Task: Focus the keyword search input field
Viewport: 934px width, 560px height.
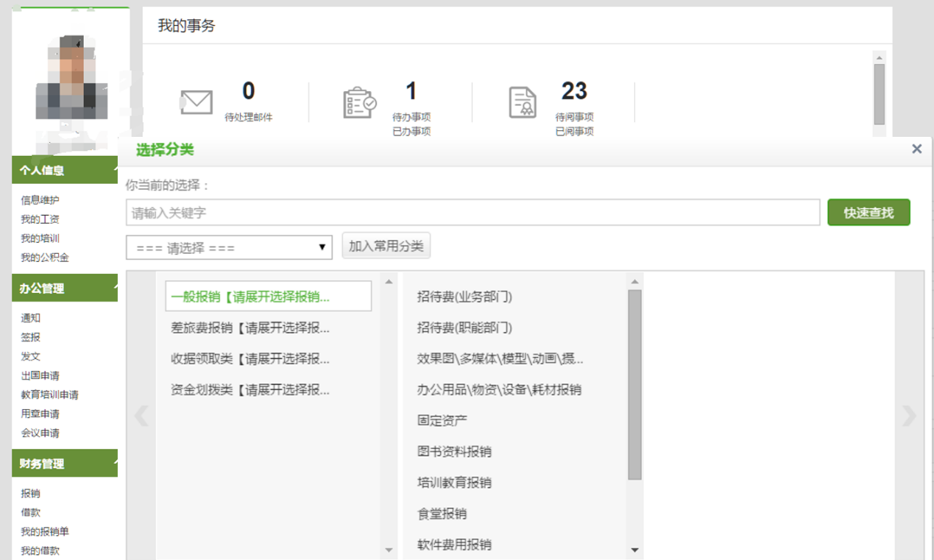Action: (473, 213)
